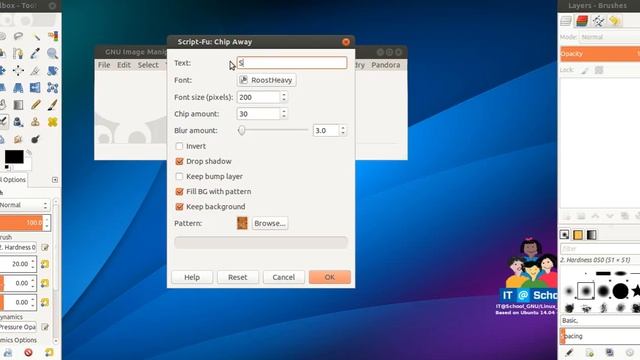This screenshot has width=640, height=360.
Task: Click the black foreground color swatch
Action: click(x=14, y=157)
